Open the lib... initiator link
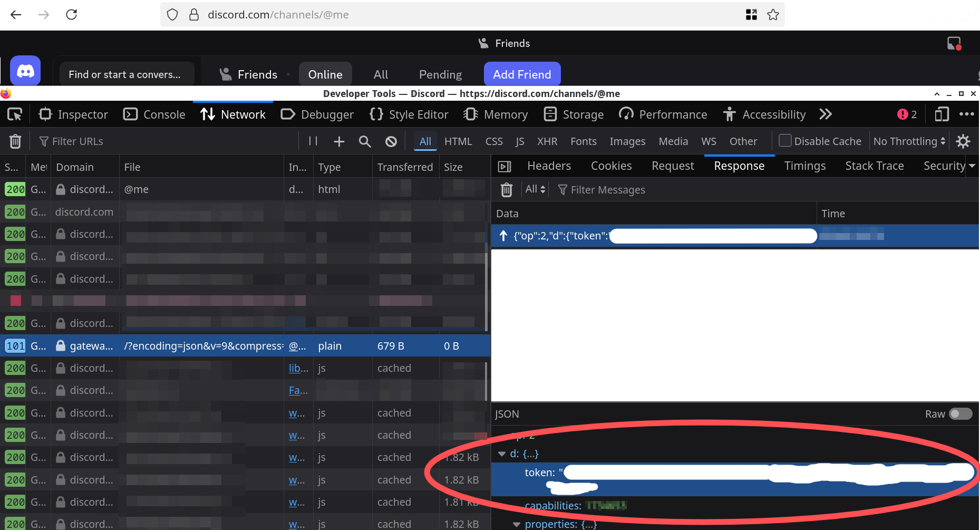Image resolution: width=980 pixels, height=530 pixels. click(x=298, y=368)
